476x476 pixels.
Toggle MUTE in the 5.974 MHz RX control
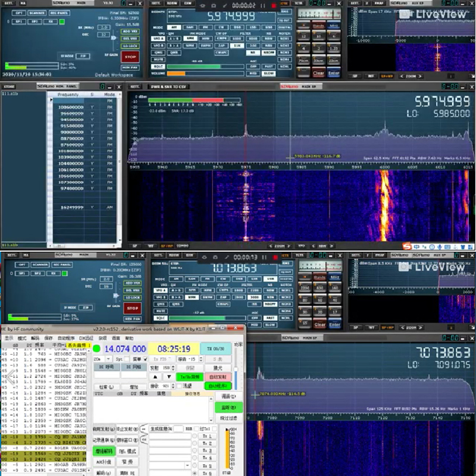pyautogui.click(x=158, y=59)
